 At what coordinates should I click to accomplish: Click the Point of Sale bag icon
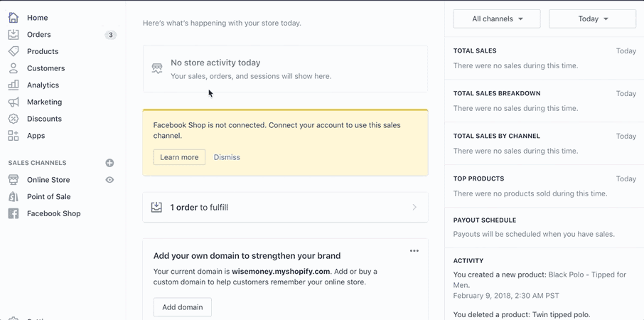(x=14, y=196)
